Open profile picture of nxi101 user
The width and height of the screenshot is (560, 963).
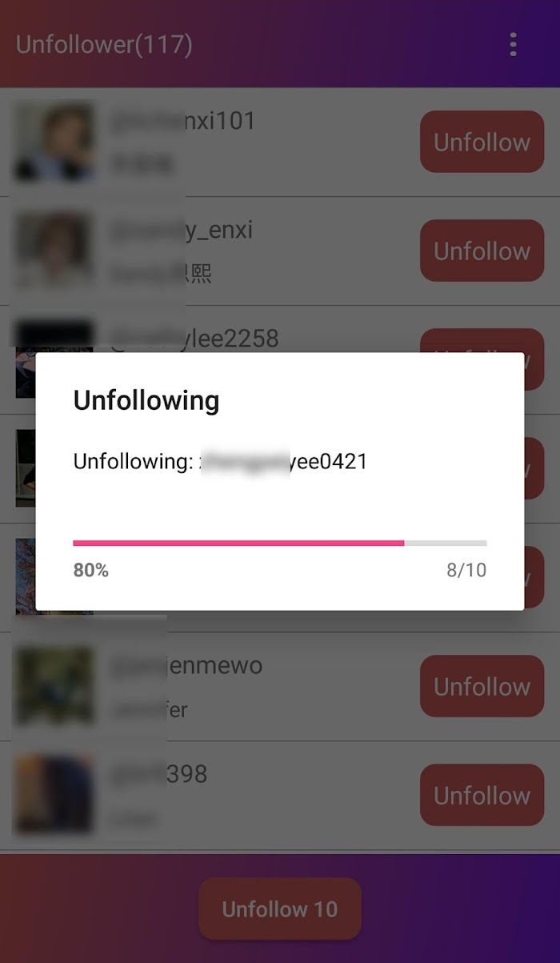click(x=54, y=142)
